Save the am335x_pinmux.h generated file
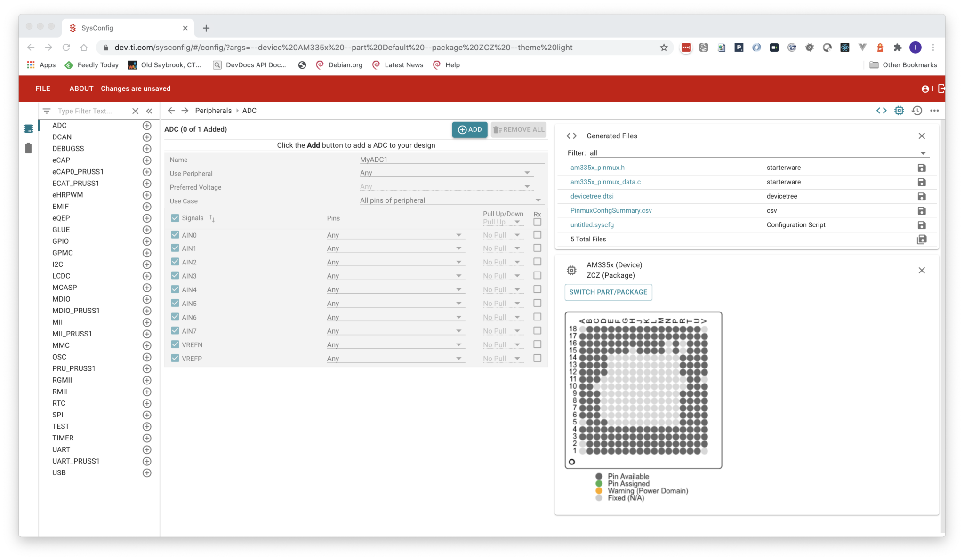The height and width of the screenshot is (560, 964). click(922, 168)
